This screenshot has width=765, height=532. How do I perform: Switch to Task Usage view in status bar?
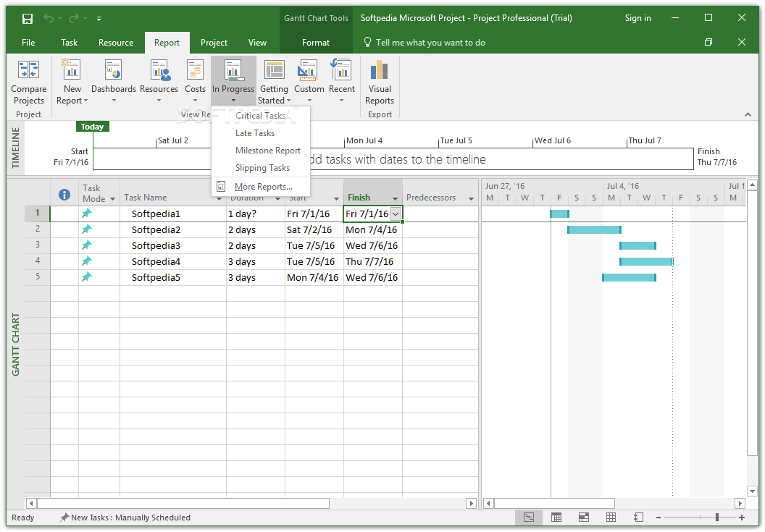tap(556, 518)
